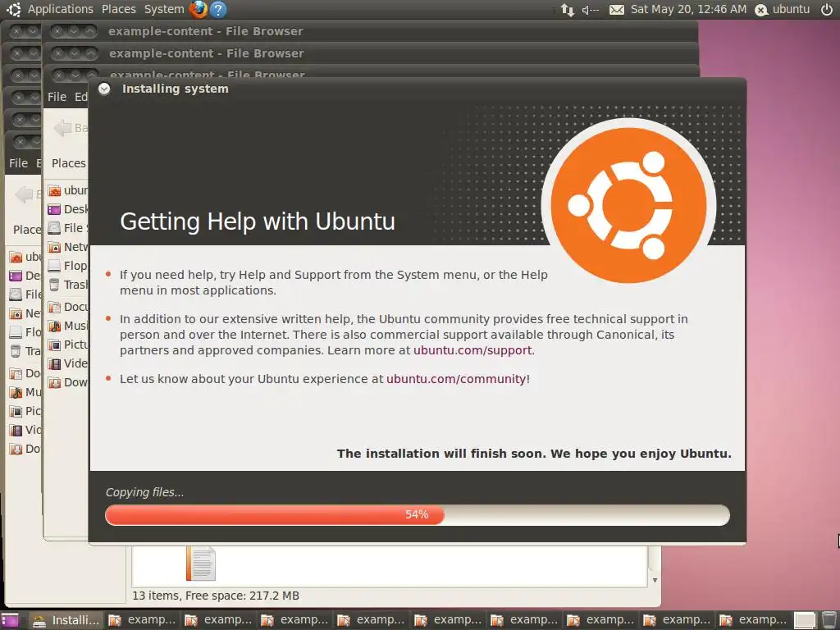Open the mail envelope indicator

pos(617,10)
